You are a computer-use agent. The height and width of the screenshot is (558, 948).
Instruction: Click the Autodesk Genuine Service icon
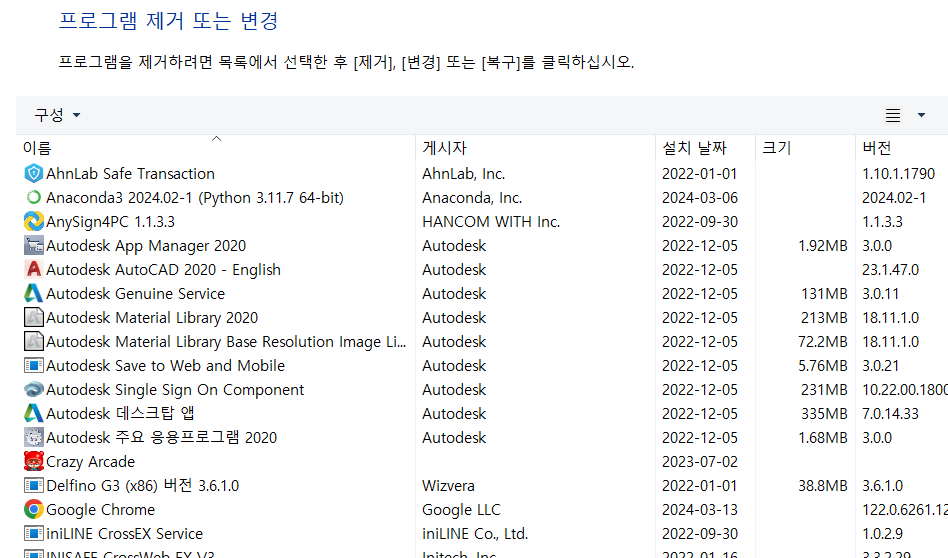(33, 293)
